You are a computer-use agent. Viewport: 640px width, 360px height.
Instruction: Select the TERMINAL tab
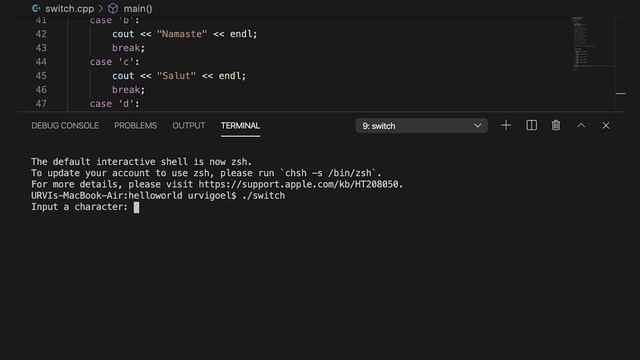240,126
